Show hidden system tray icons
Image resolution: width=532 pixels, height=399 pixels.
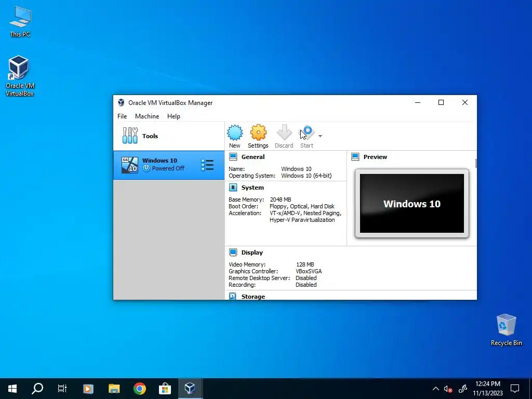pos(436,389)
